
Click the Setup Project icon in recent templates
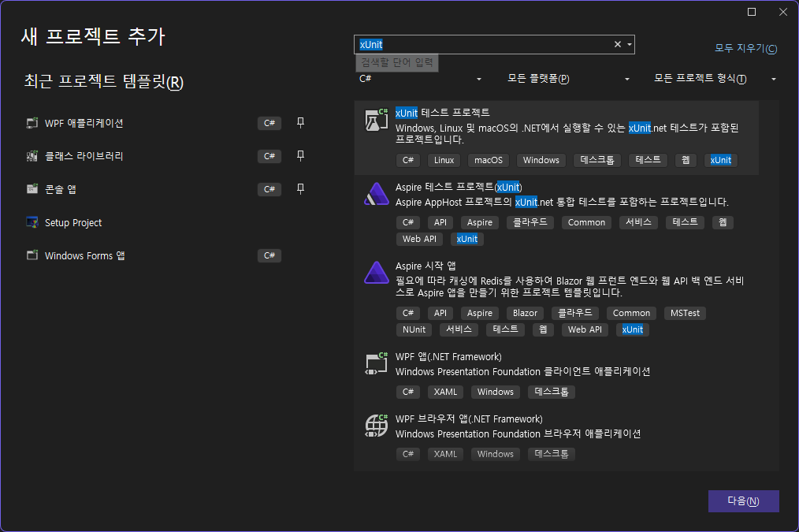pos(32,223)
